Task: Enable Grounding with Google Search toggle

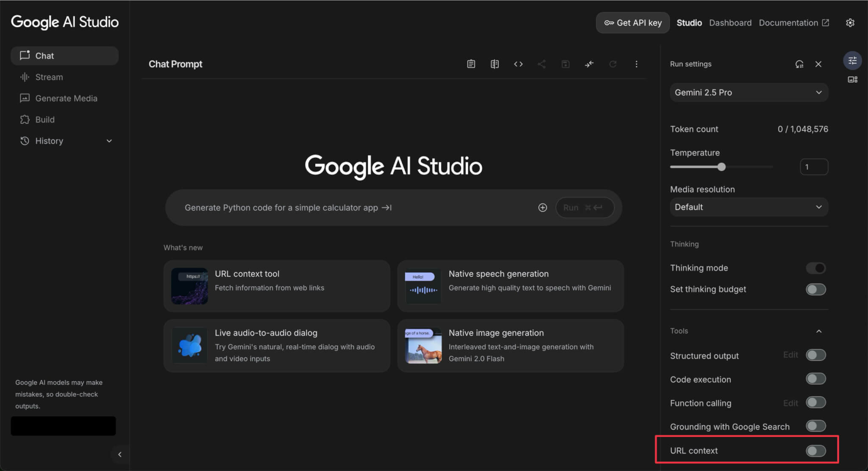Action: [816, 426]
